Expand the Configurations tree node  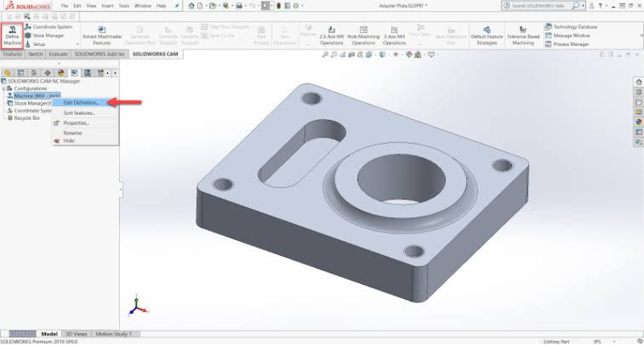[x=4, y=88]
